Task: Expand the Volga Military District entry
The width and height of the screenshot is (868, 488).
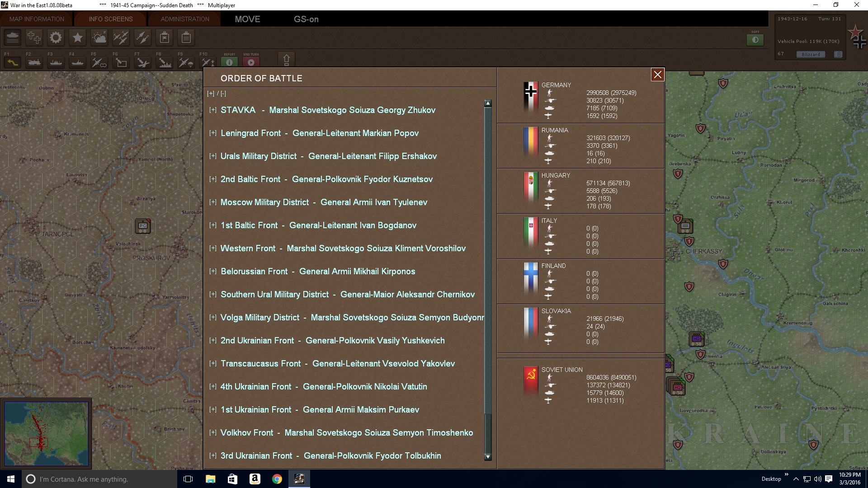Action: [213, 317]
